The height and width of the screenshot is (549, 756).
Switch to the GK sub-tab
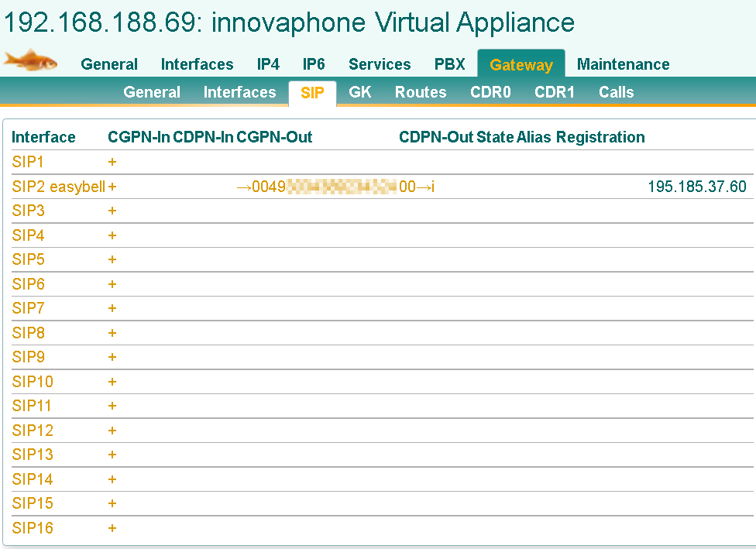point(360,92)
